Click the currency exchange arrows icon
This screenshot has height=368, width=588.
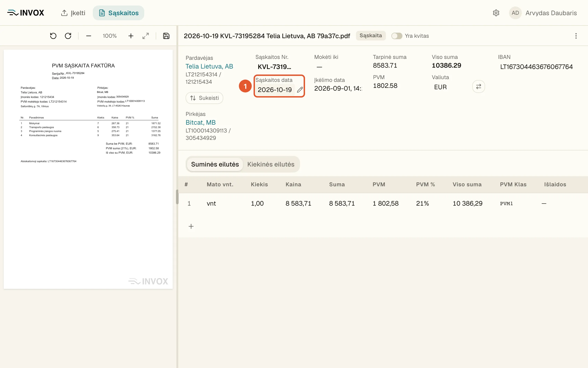click(x=479, y=87)
